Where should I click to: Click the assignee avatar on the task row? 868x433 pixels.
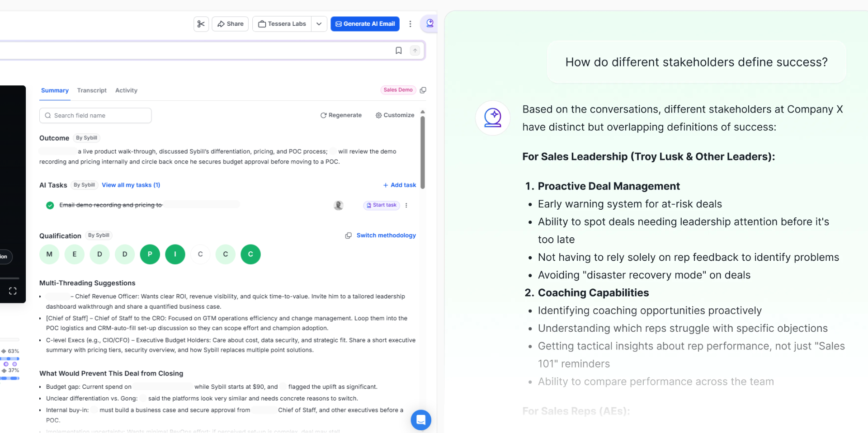point(338,205)
